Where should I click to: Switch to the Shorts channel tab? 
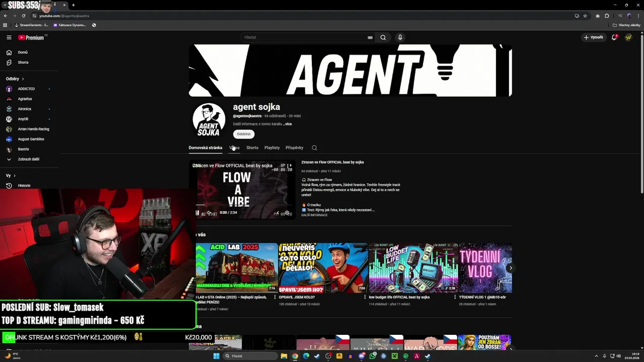point(252,148)
